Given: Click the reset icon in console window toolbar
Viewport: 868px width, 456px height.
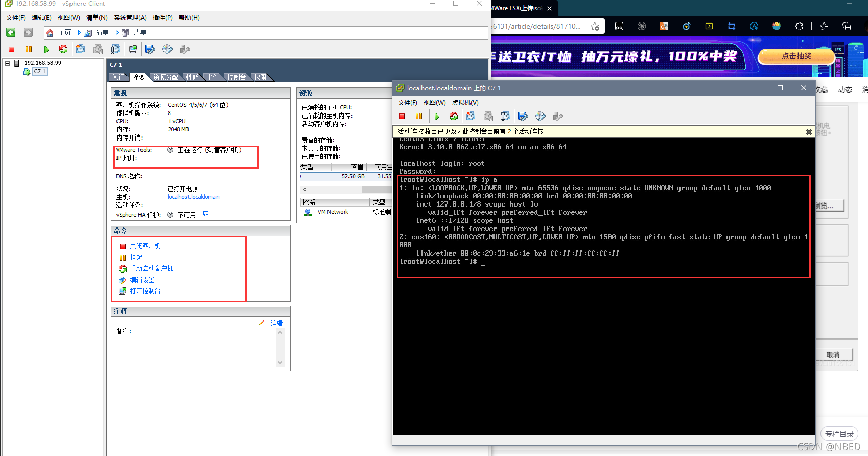Looking at the screenshot, I should click(454, 116).
